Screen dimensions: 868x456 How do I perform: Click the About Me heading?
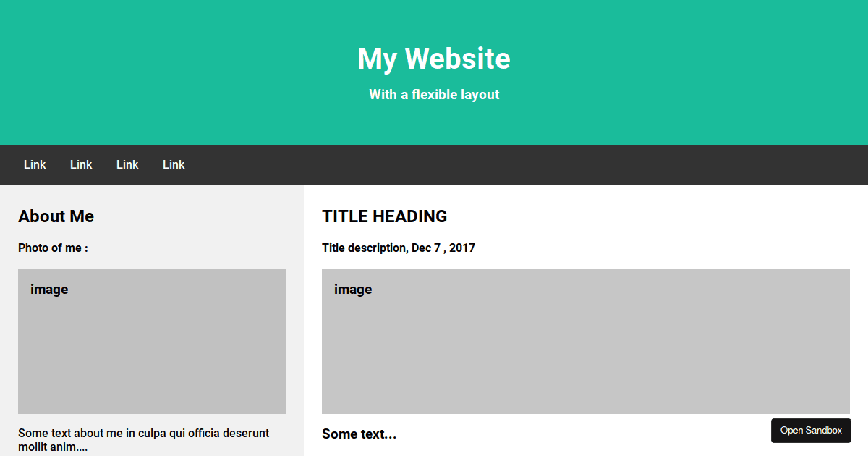point(56,216)
